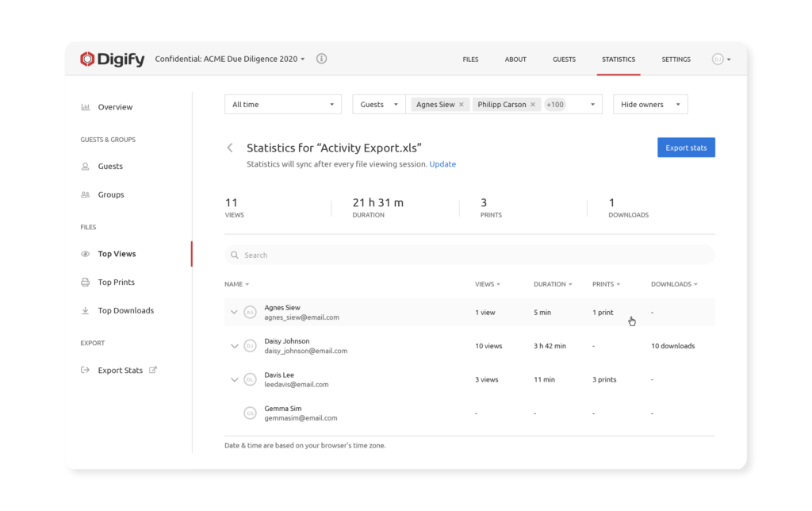Expand Agnes Siew row details
Image resolution: width=812 pixels, height=511 pixels.
(234, 313)
